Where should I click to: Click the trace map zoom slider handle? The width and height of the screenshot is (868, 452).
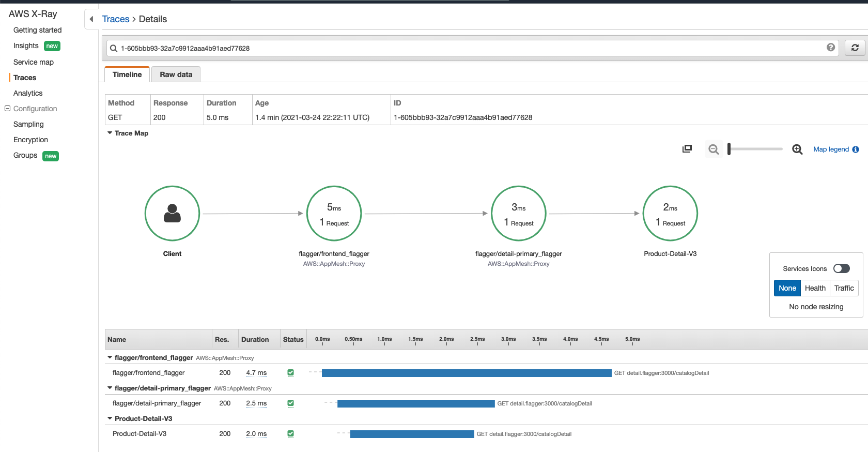729,149
